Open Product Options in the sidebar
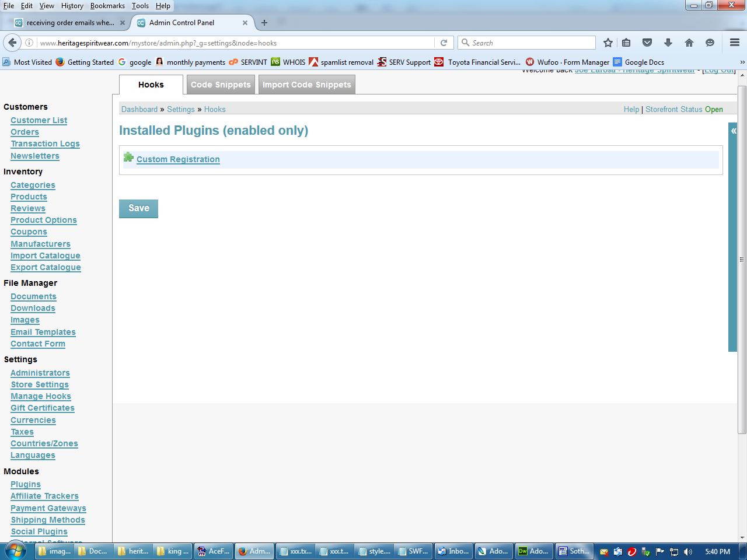Viewport: 747px width, 560px height. point(44,220)
